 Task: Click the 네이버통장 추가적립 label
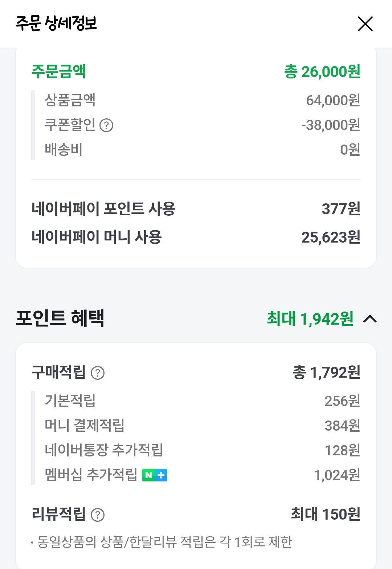104,450
